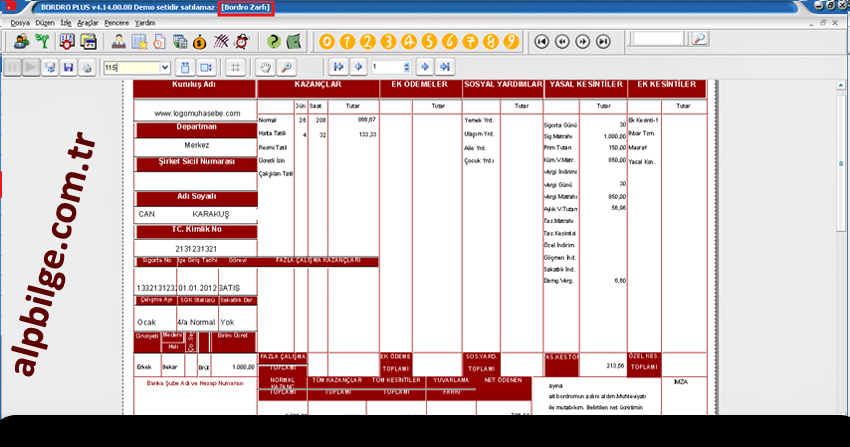Open the zoom percentage dropdown

click(x=164, y=67)
